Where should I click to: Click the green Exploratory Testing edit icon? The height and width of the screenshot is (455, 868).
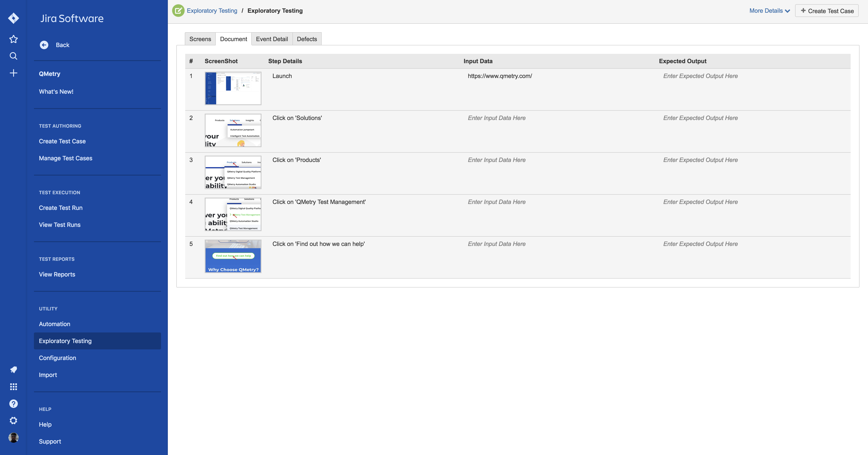tap(178, 11)
